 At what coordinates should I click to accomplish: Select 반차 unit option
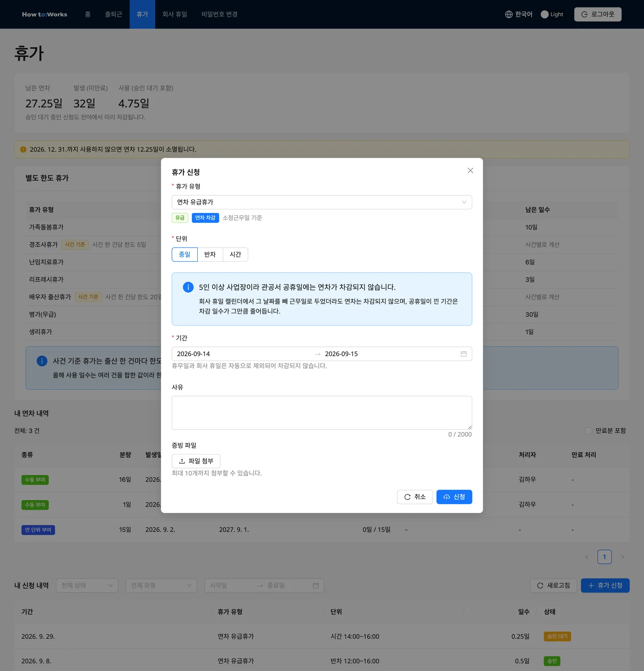click(x=210, y=254)
